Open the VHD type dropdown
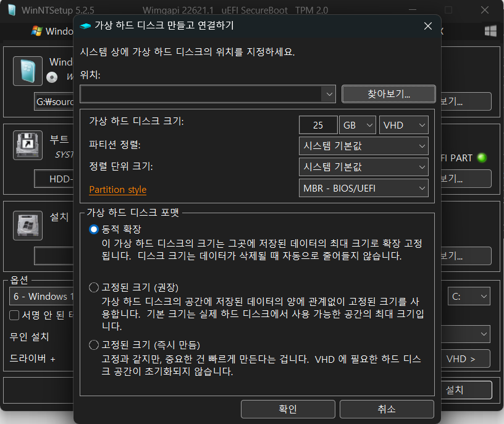Viewport: 504px width, 424px height. pos(404,125)
